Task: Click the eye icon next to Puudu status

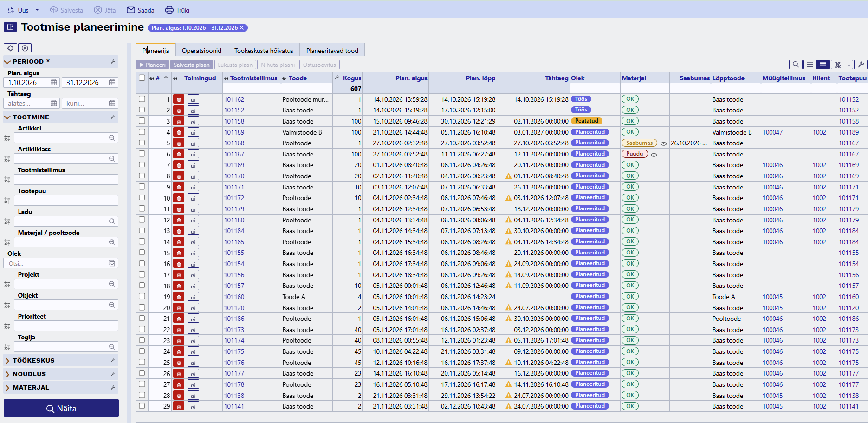Action: click(654, 155)
